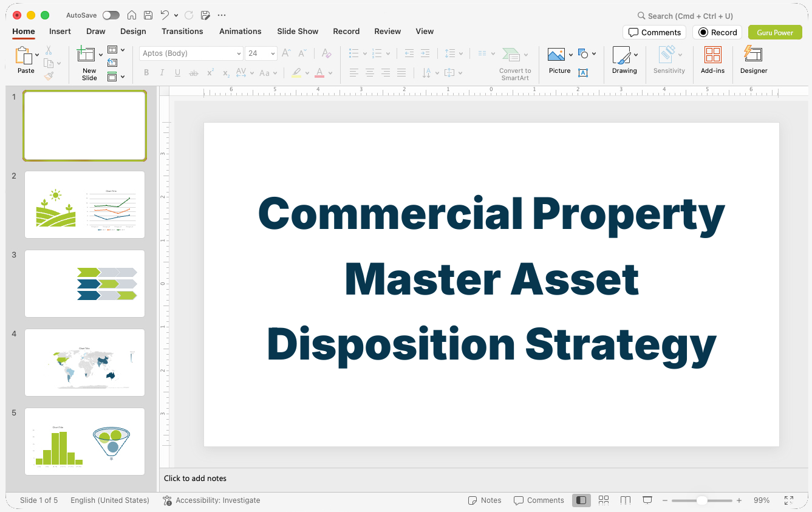Switch to the View tab
The height and width of the screenshot is (512, 812).
click(x=425, y=31)
